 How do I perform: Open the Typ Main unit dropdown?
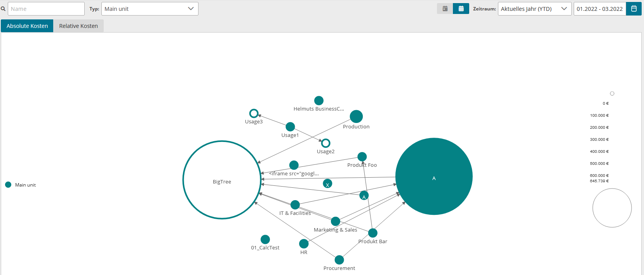tap(150, 9)
